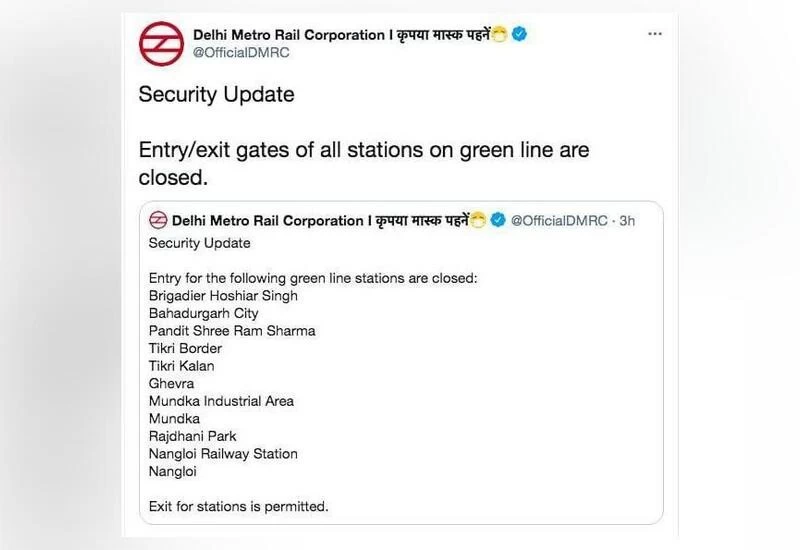Click the small DMRC logo in the quoted tweet

tap(157, 220)
